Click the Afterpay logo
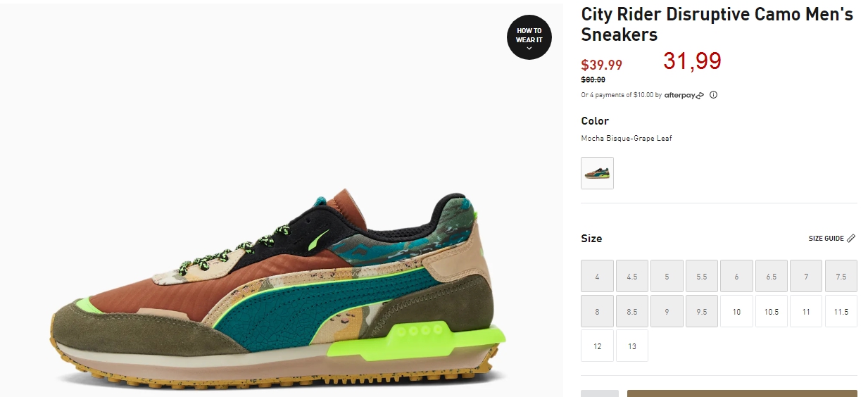The width and height of the screenshot is (868, 397). (684, 95)
